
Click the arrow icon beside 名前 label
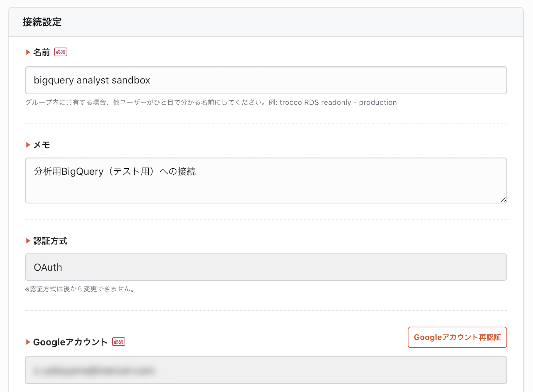(28, 52)
